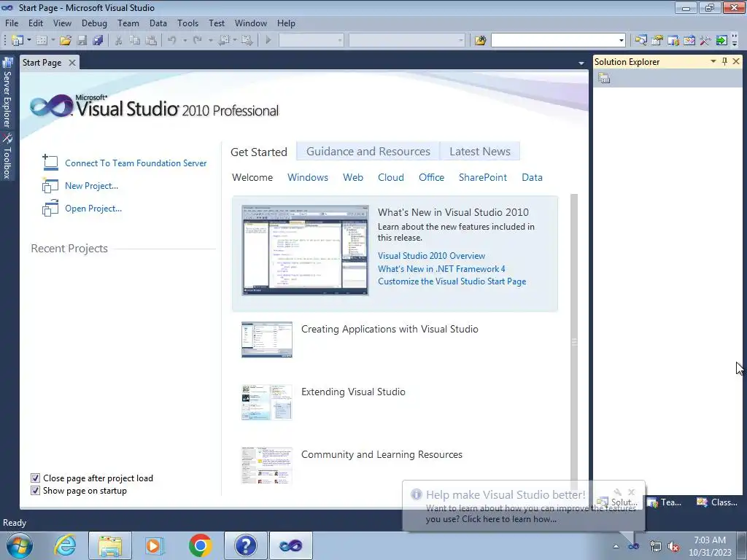Screen dimensions: 747x560
Task: Click the Properties icon inside Solution Explorer panel
Action: pyautogui.click(x=604, y=78)
